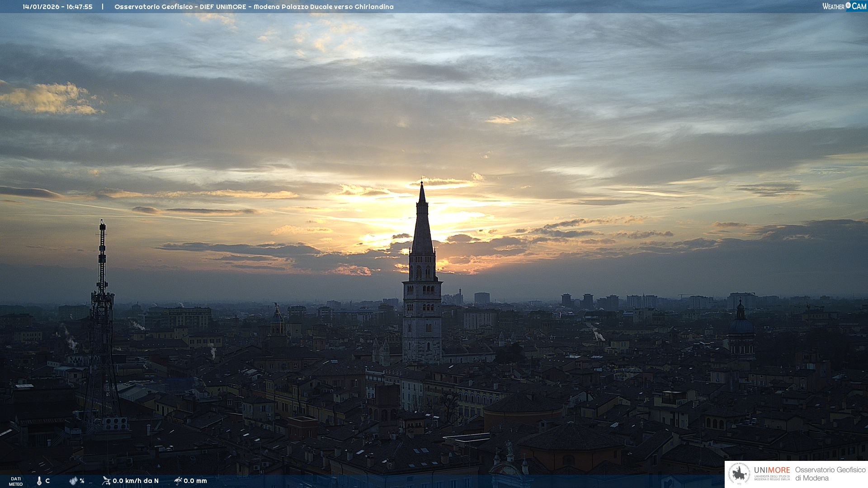
Task: Click the WeatherCam eyeball lens icon
Action: [x=848, y=5]
